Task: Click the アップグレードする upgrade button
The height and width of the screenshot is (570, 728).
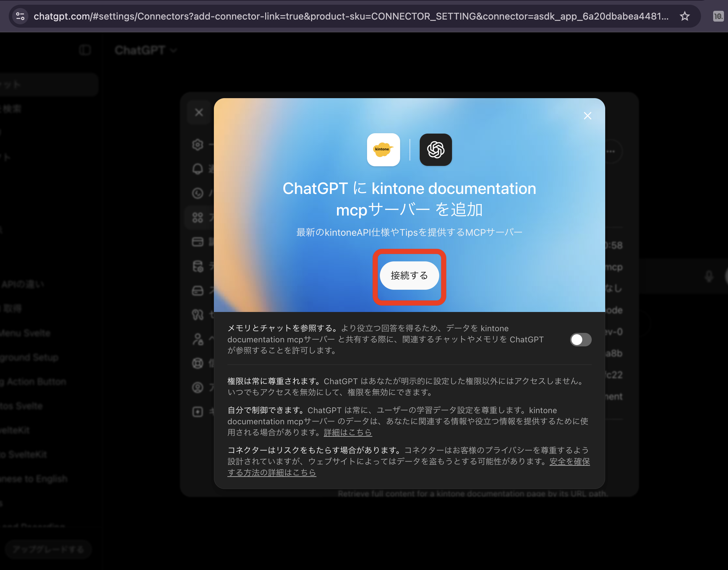Action: (49, 549)
